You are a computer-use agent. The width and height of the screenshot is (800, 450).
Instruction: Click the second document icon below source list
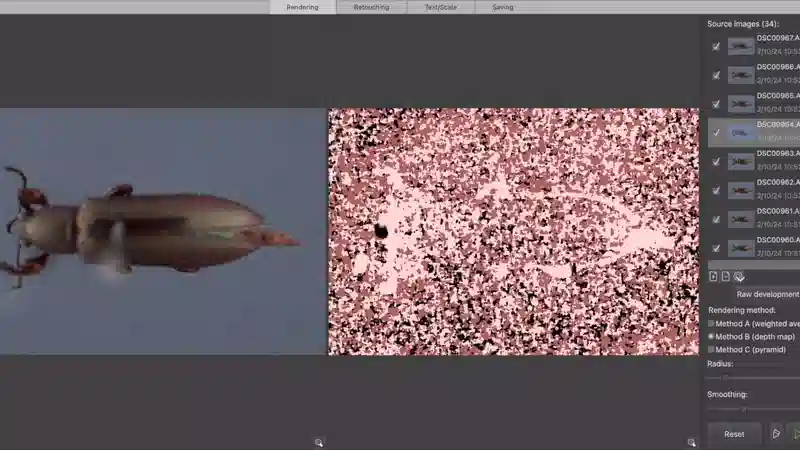tap(725, 277)
